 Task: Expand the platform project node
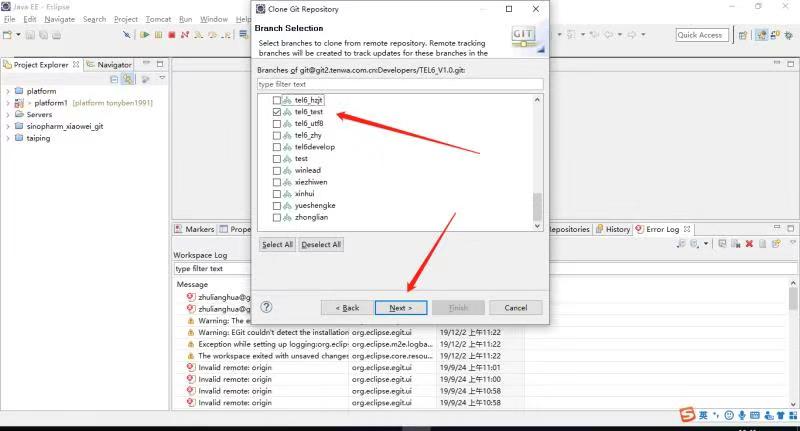[8, 91]
